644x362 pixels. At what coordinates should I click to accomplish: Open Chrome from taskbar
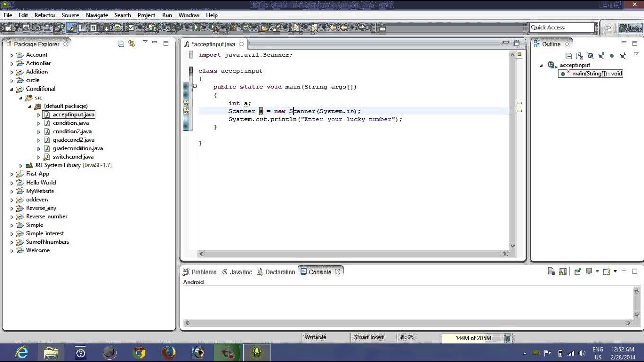[139, 353]
